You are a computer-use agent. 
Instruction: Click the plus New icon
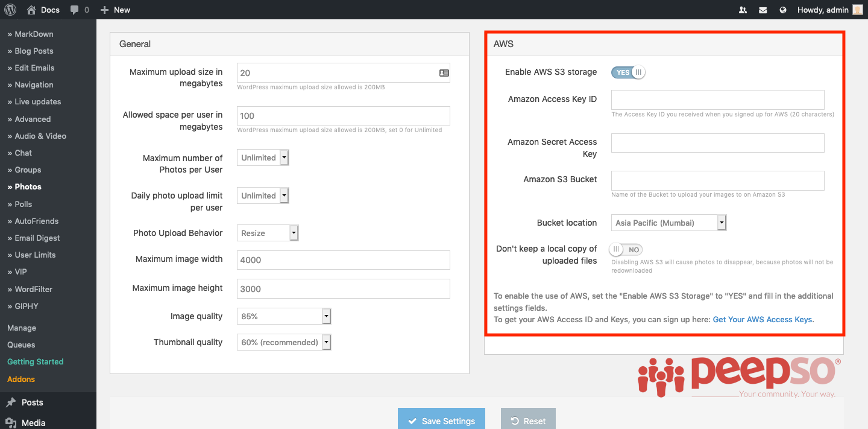pos(104,10)
